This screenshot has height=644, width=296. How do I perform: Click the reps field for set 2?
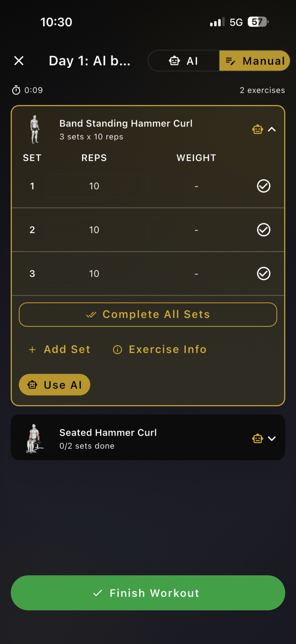[x=94, y=230]
